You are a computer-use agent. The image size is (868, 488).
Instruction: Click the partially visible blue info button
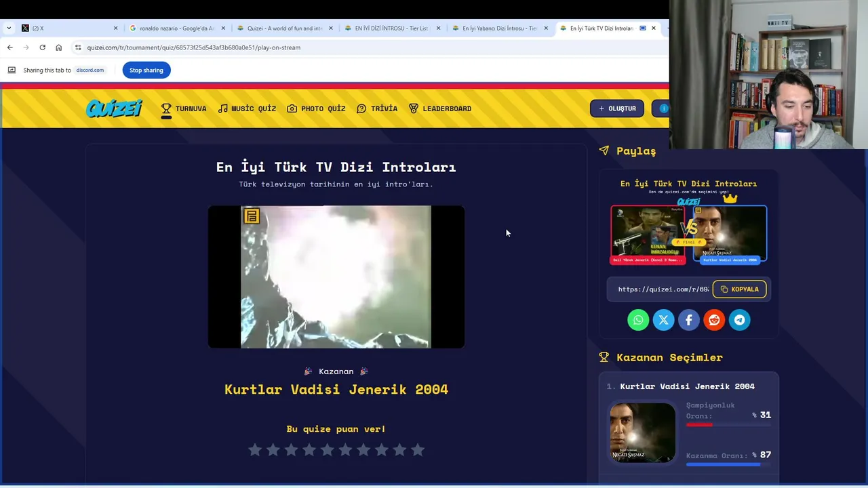click(x=661, y=108)
